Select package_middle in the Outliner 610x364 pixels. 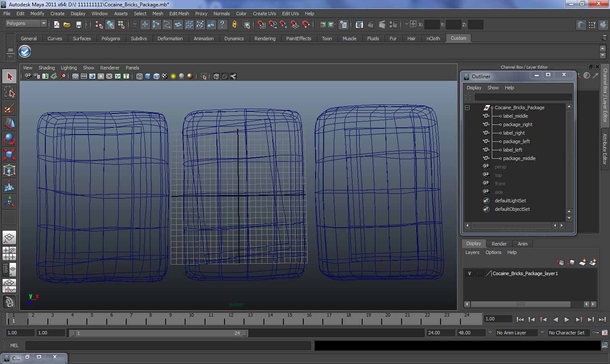tap(519, 158)
